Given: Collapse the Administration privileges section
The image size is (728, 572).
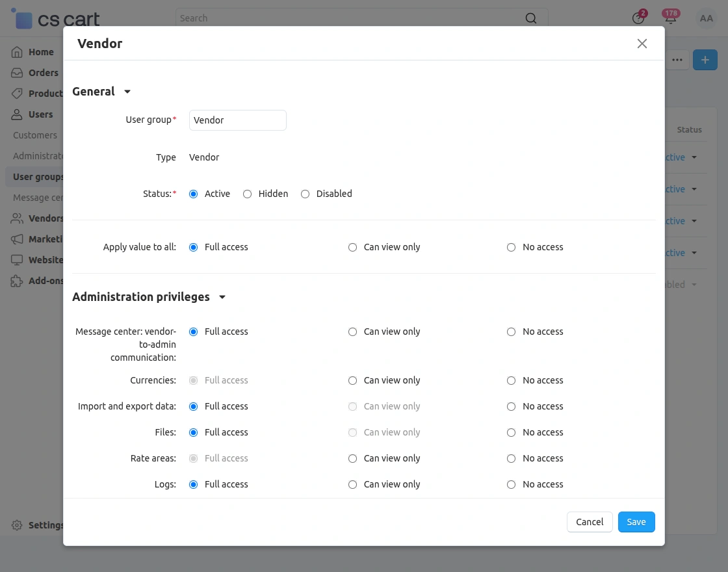Looking at the screenshot, I should point(222,296).
